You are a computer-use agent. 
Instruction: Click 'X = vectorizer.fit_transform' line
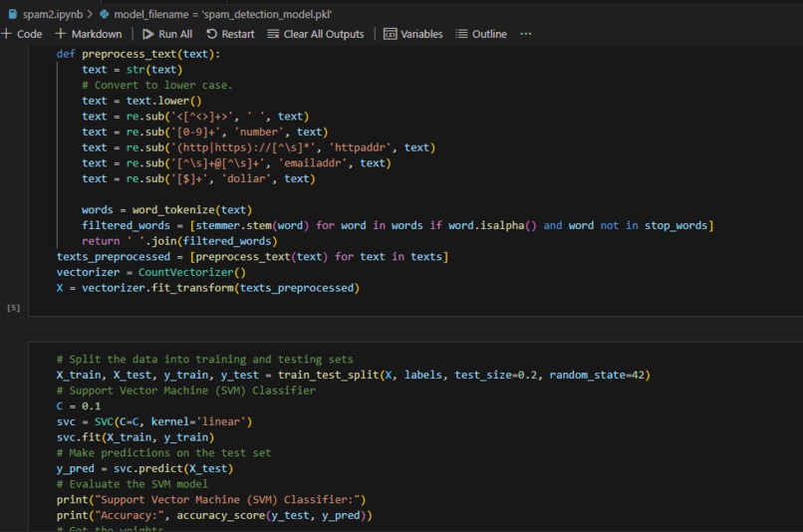click(x=208, y=288)
